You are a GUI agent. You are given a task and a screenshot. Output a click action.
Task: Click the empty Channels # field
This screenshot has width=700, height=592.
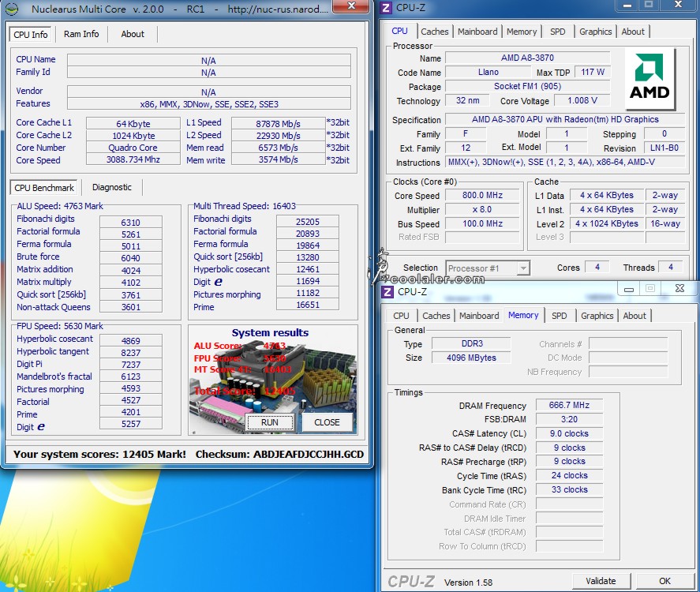click(628, 344)
